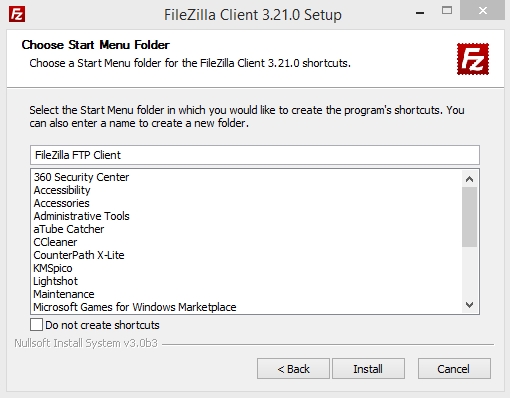Go back with the < Back button
The height and width of the screenshot is (398, 510).
pyautogui.click(x=293, y=369)
